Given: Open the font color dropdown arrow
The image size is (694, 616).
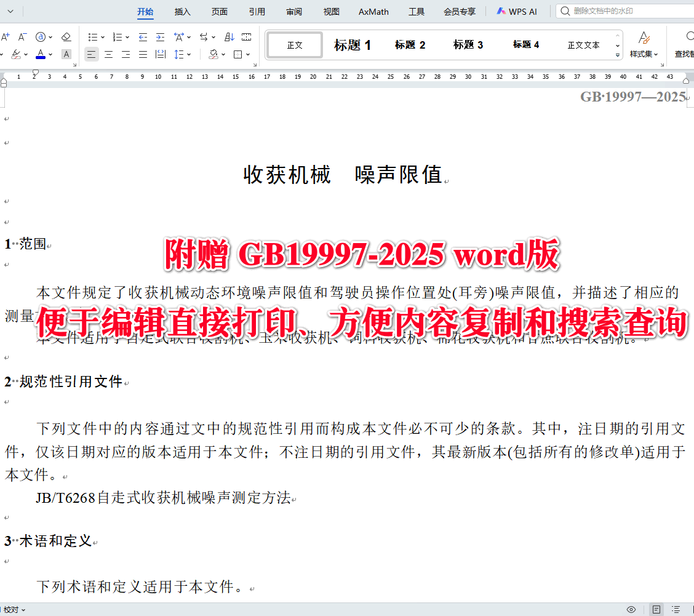Looking at the screenshot, I should 50,54.
